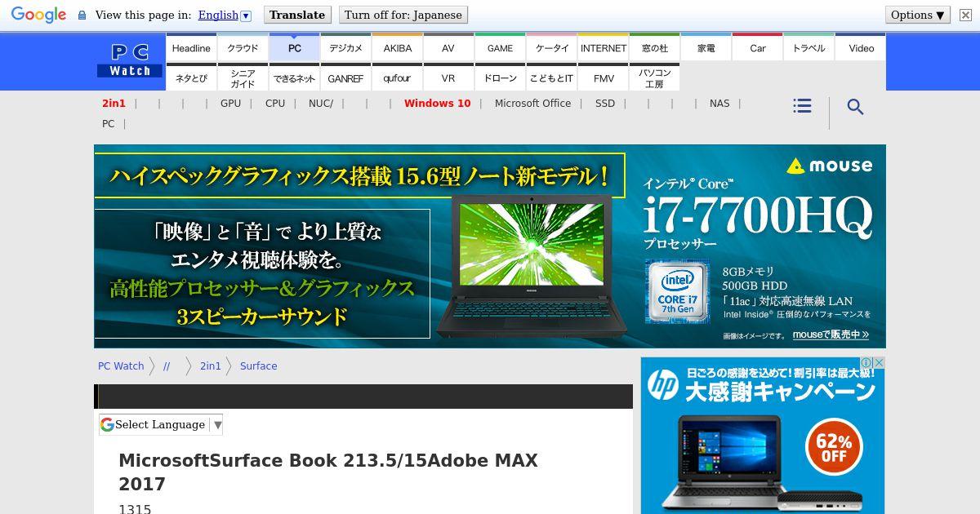Screen dimensions: 980x514
Task: Open the 窓の杜 tab
Action: [x=655, y=48]
